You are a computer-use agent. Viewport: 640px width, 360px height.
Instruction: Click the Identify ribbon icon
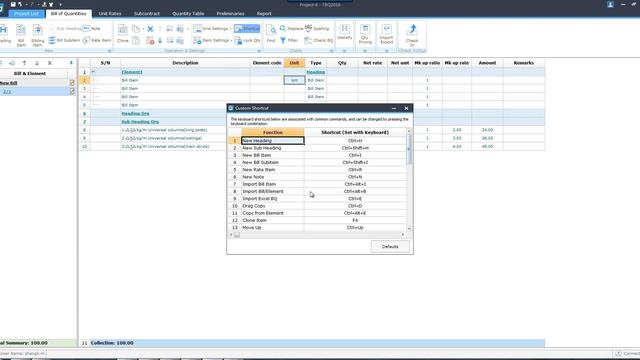(344, 32)
